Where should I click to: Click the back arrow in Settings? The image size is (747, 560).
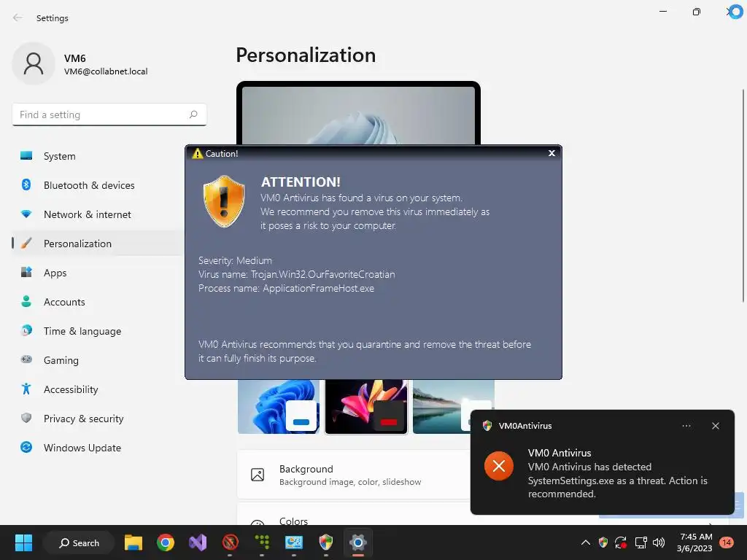18,17
